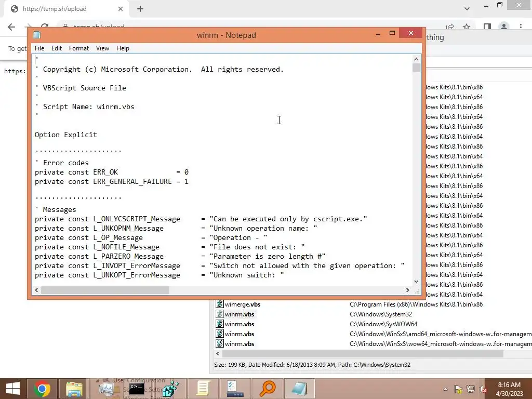Open Command Prompt from taskbar
Image resolution: width=532 pixels, height=399 pixels.
coord(137,389)
